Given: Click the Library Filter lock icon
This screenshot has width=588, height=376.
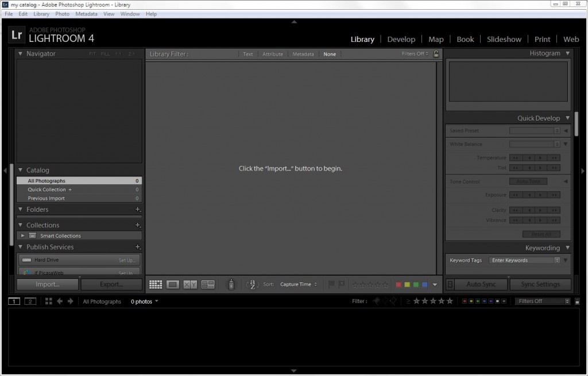Looking at the screenshot, I should pos(436,53).
